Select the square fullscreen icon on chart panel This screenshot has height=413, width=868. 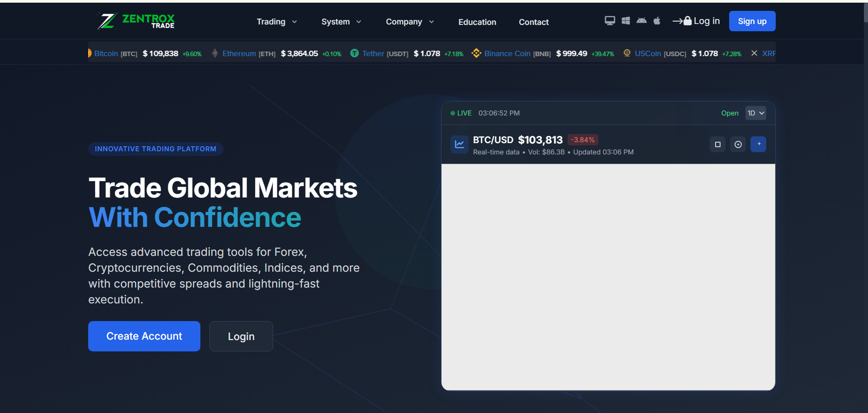click(x=717, y=144)
